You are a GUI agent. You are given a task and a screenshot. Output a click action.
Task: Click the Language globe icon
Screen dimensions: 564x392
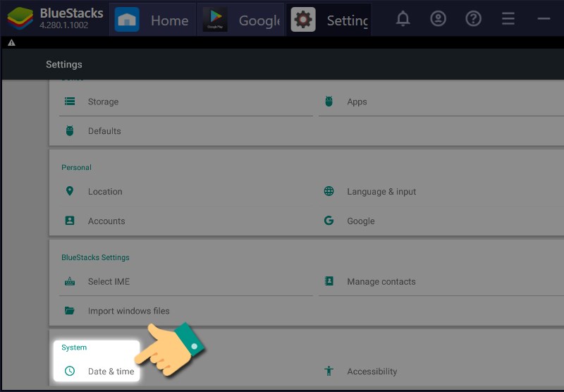(329, 191)
